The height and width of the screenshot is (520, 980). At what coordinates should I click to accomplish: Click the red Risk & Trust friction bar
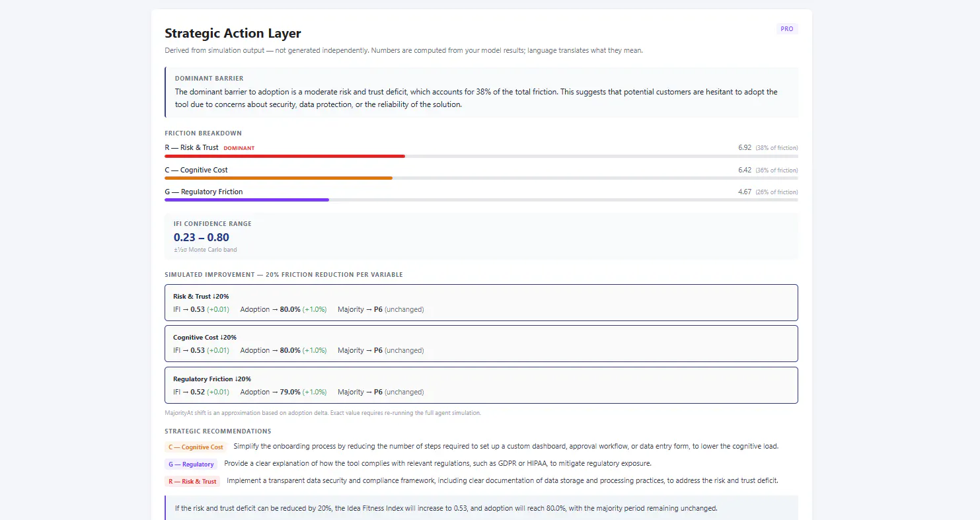tap(285, 156)
